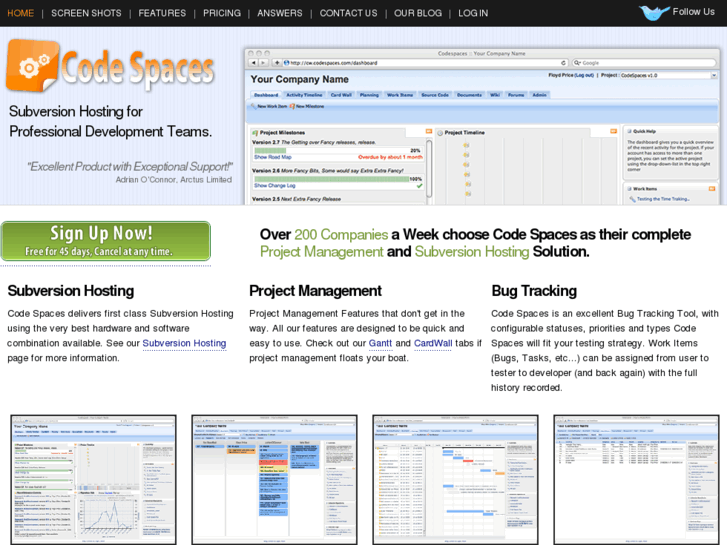Screen dimensions: 727x545
Task: Click the Bug Tracking heading
Action: point(534,291)
